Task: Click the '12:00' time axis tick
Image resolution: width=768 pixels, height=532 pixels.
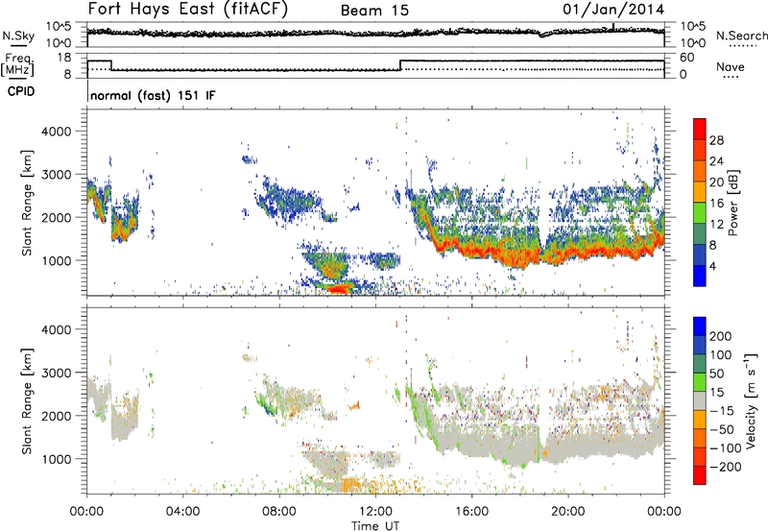Action: [x=375, y=511]
